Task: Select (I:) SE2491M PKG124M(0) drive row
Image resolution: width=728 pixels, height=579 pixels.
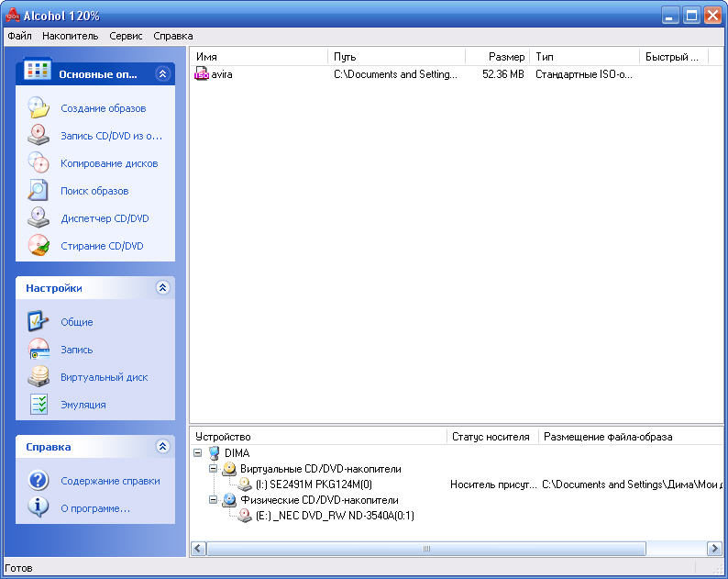Action: (x=314, y=484)
